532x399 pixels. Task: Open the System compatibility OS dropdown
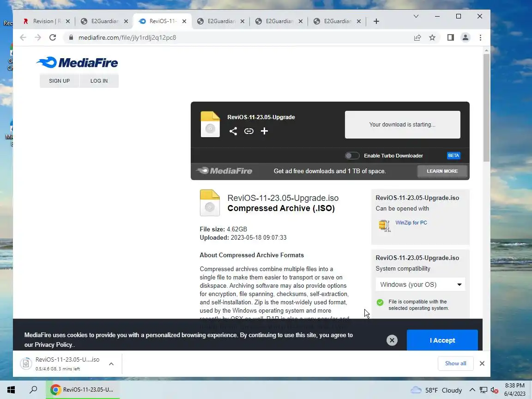[420, 284]
